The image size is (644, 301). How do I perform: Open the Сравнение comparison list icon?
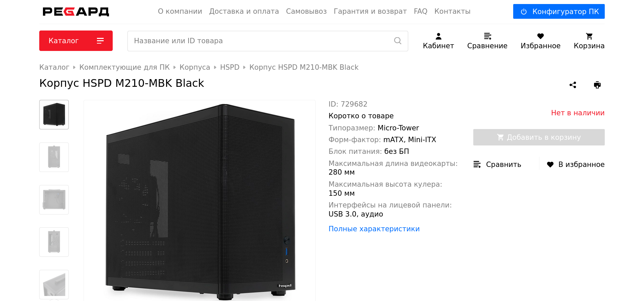point(487,36)
